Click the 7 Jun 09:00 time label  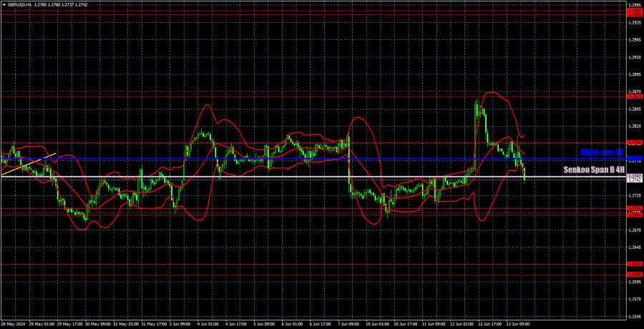[x=349, y=324]
